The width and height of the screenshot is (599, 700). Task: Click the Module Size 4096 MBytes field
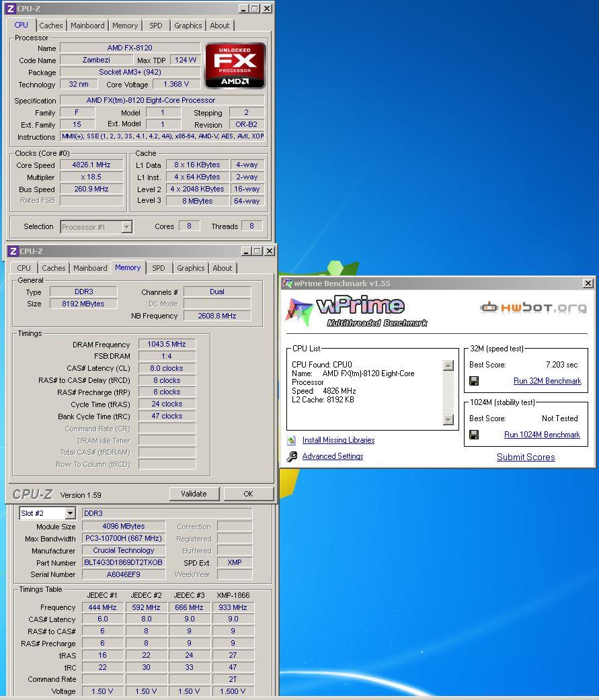123,526
